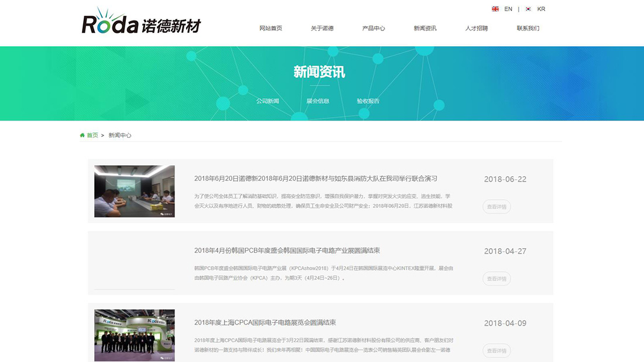Open the 消防大队联合演习 article title link

click(316, 178)
